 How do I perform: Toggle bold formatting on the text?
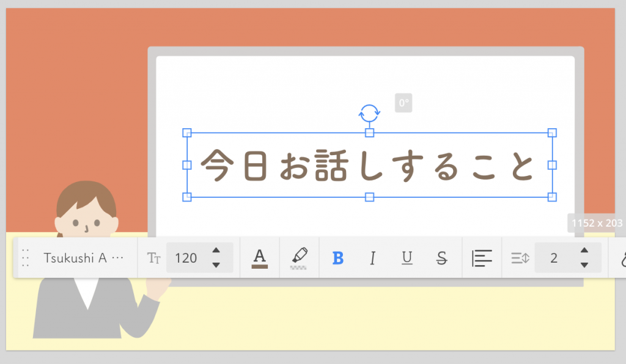(x=338, y=258)
